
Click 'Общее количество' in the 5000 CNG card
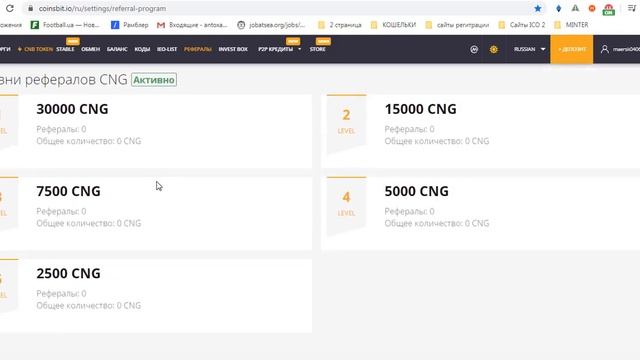tap(437, 223)
